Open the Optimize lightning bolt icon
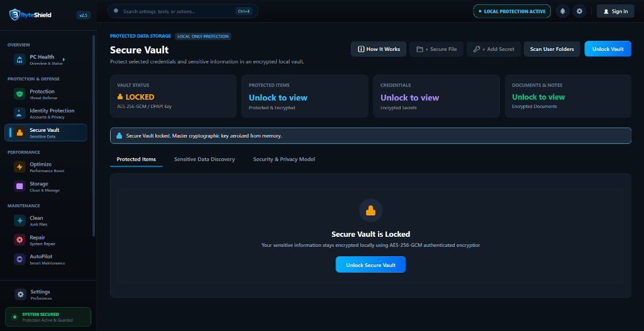The image size is (644, 331). 19,167
